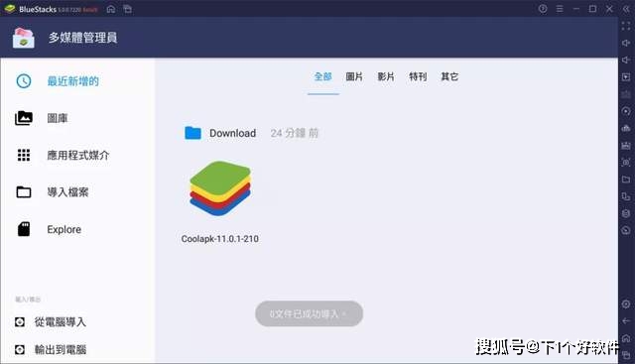Open the multi-instance stack icon
The width and height of the screenshot is (635, 364).
pos(626,213)
